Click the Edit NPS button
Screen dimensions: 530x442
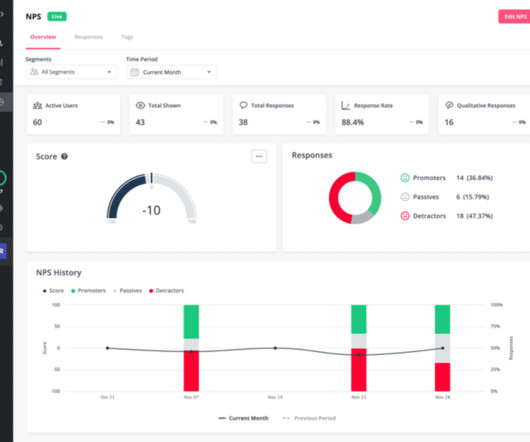click(515, 17)
